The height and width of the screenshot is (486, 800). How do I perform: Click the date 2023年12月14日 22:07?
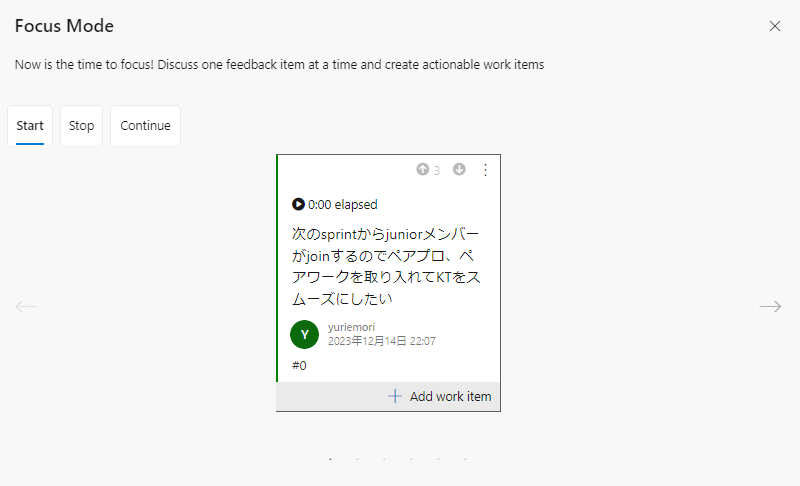point(382,341)
